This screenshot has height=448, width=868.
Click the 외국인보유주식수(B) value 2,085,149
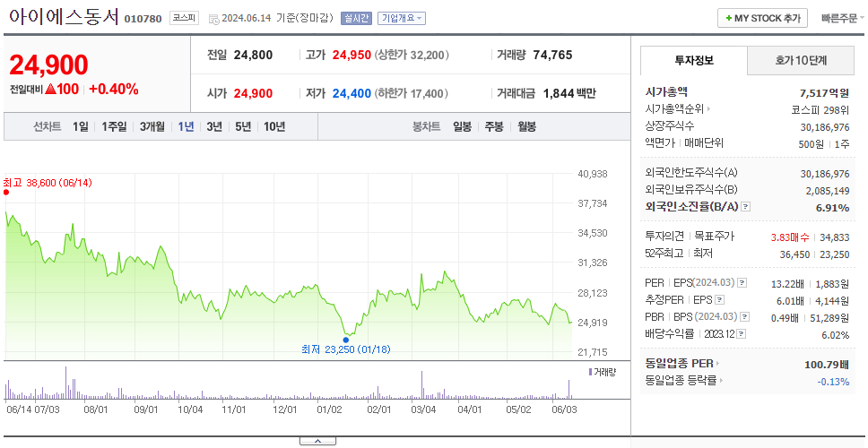click(x=828, y=191)
